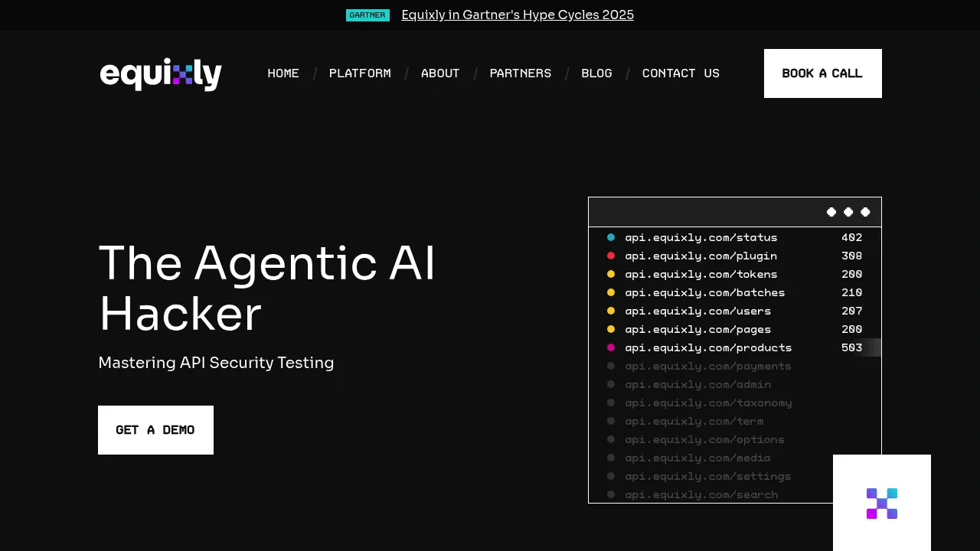Click The Agentic AI Hacker headline
980x551 pixels.
click(267, 289)
